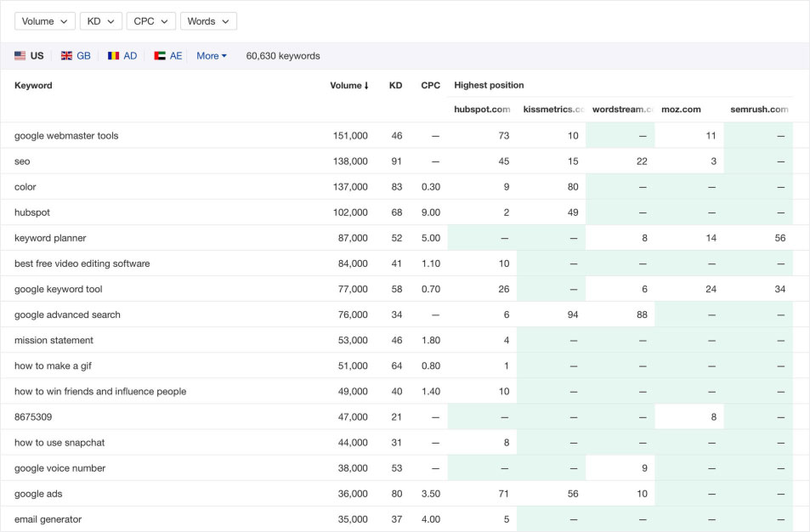
Task: Click semrush position 56 for keyword planner
Action: click(x=780, y=238)
